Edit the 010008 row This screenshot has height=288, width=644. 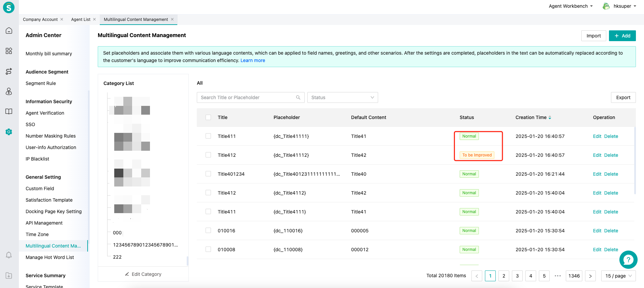click(x=597, y=250)
